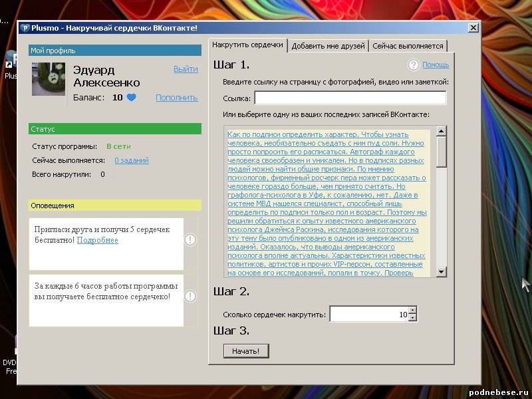Open the Добавить мне друзей tab
The width and height of the screenshot is (532, 399).
coord(328,46)
